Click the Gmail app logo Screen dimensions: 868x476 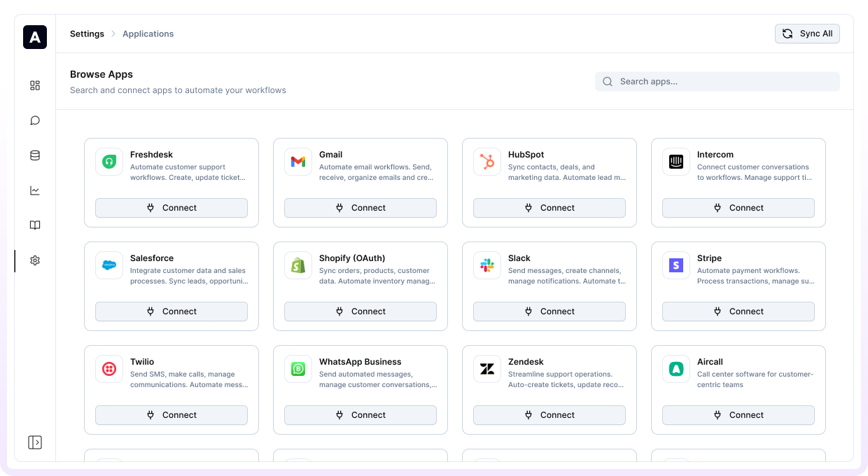[x=298, y=162]
